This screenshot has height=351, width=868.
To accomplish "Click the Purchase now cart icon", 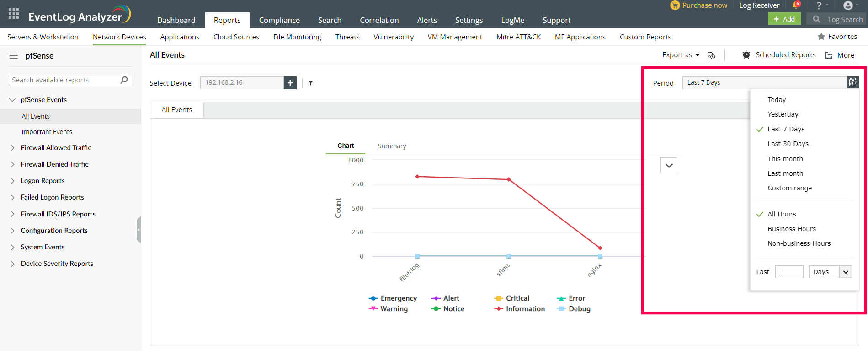I will [x=675, y=5].
